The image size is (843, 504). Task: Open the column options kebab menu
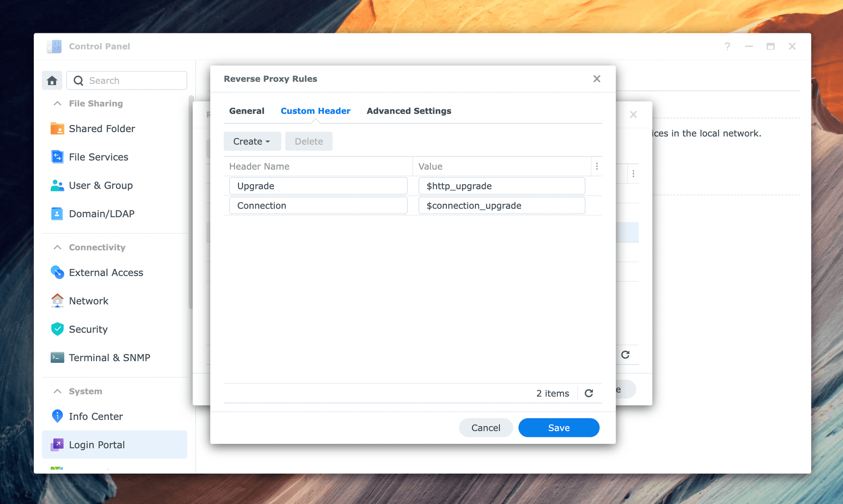click(x=596, y=166)
